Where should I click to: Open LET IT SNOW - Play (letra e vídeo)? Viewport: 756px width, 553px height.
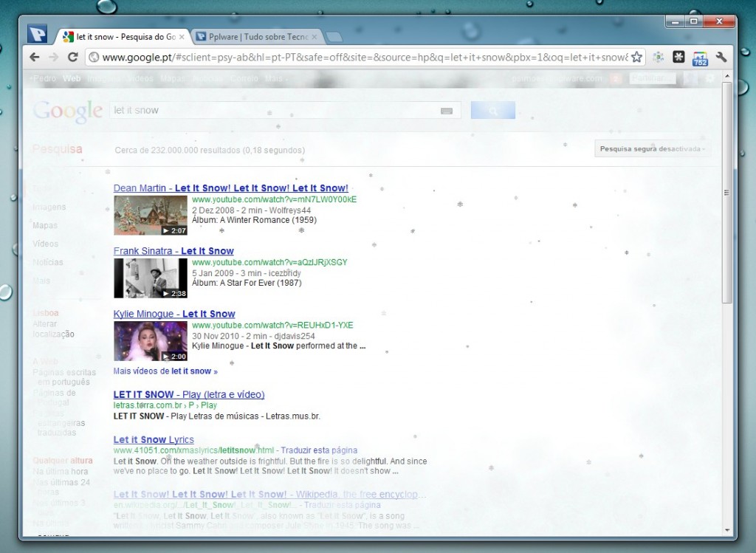pyautogui.click(x=189, y=394)
